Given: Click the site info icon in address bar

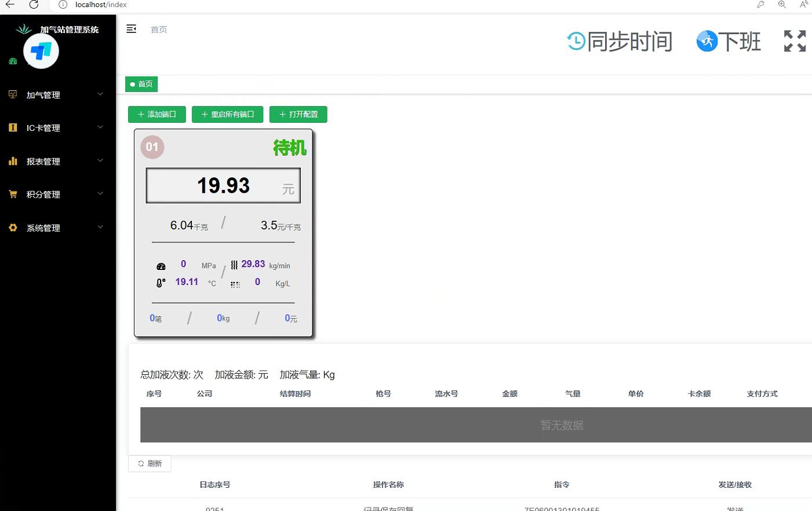Looking at the screenshot, I should [63, 5].
